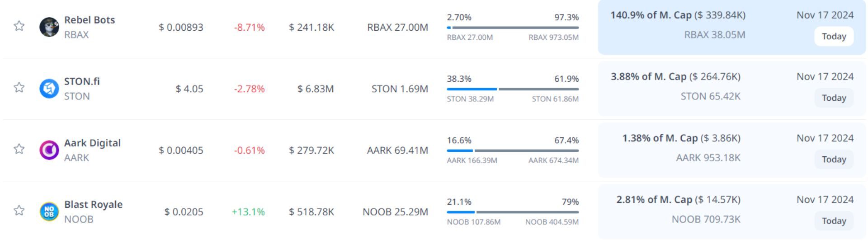Viewport: 868px width, 244px height.
Task: Click Today button in Rebel Bots row
Action: pyautogui.click(x=834, y=37)
